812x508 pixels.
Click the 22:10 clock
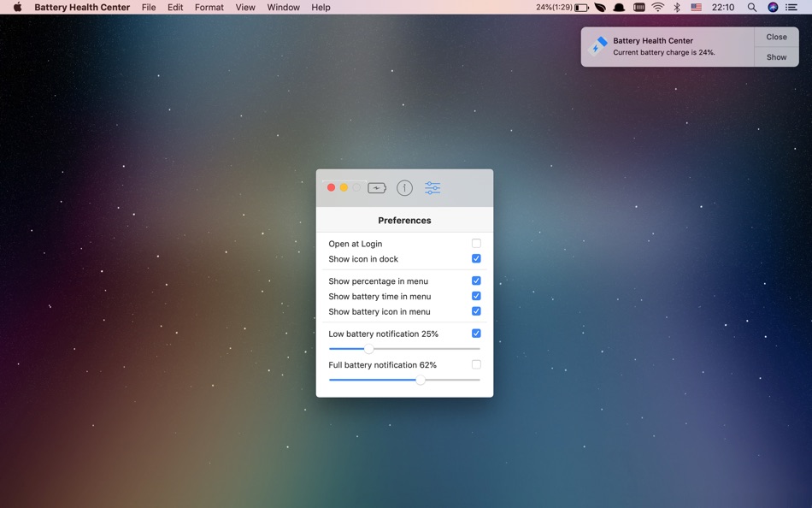(723, 7)
